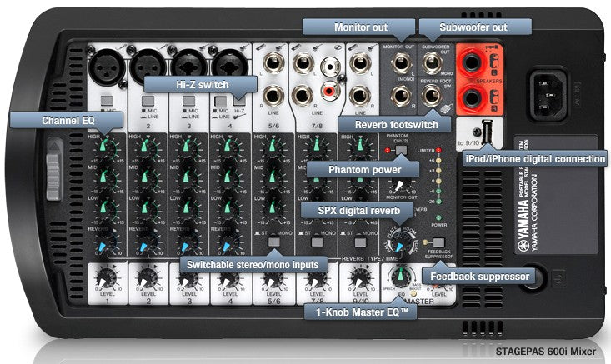This screenshot has height=364, width=611.
Task: Click the channel 9/10 R phone jack
Action: click(x=359, y=96)
